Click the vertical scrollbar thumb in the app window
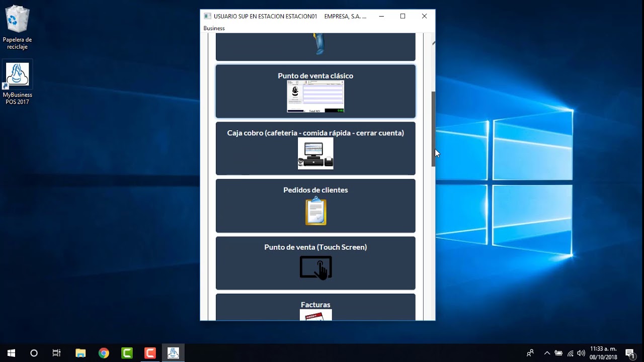This screenshot has width=644, height=362. pyautogui.click(x=434, y=129)
